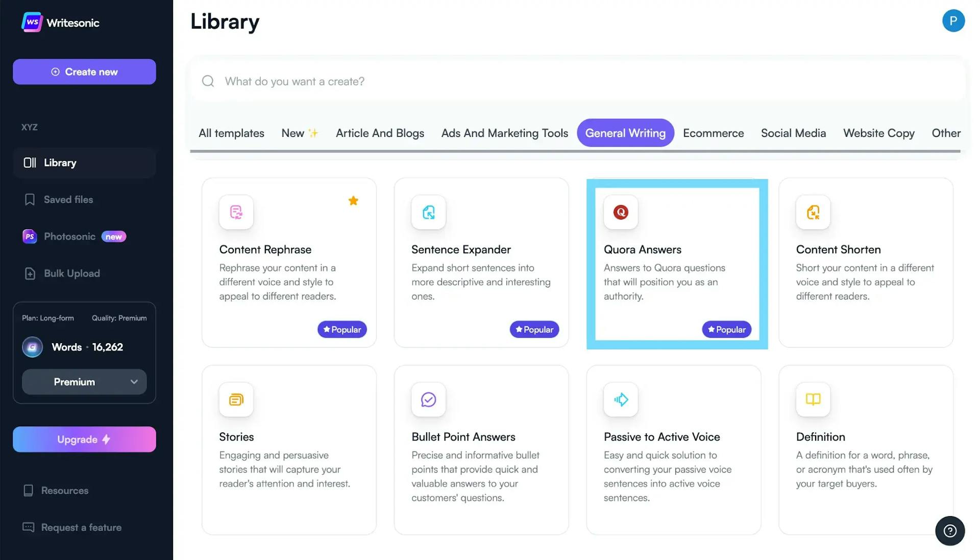Switch to the Ecommerce tab
The image size is (980, 560).
(714, 133)
